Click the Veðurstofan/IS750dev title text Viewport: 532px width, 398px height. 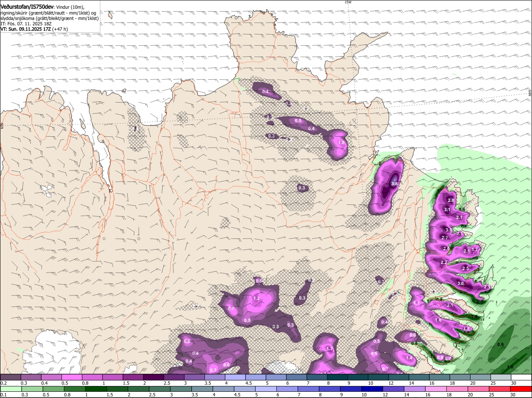coord(27,7)
